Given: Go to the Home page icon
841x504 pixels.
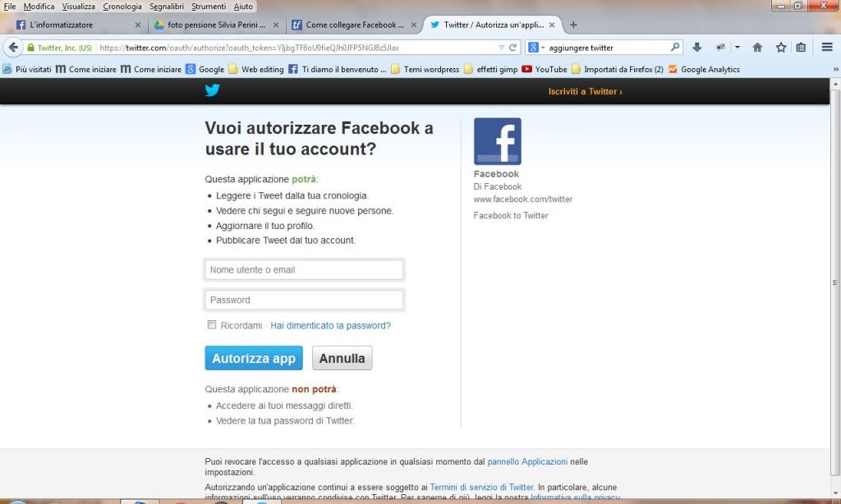Looking at the screenshot, I should (x=757, y=47).
